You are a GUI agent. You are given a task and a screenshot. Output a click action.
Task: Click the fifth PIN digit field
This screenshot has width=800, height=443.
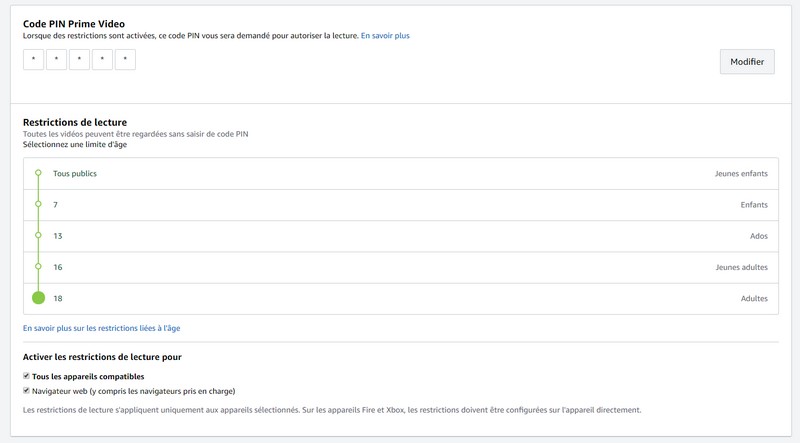tap(125, 60)
